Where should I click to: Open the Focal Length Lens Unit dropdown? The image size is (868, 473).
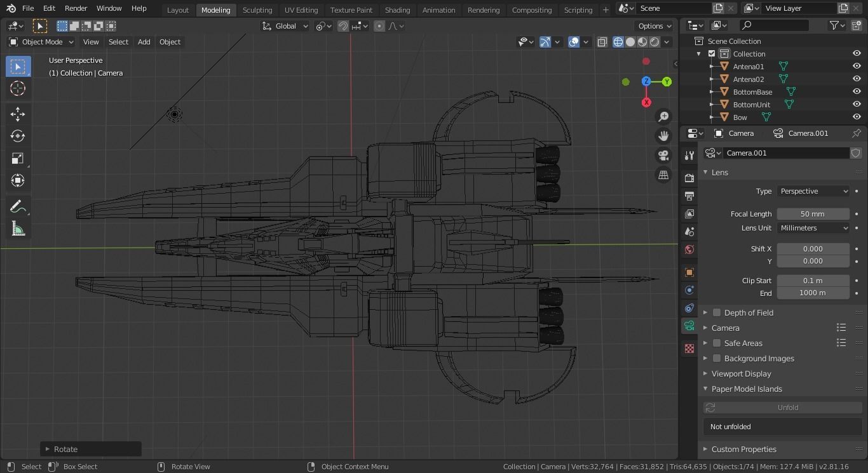pos(813,228)
